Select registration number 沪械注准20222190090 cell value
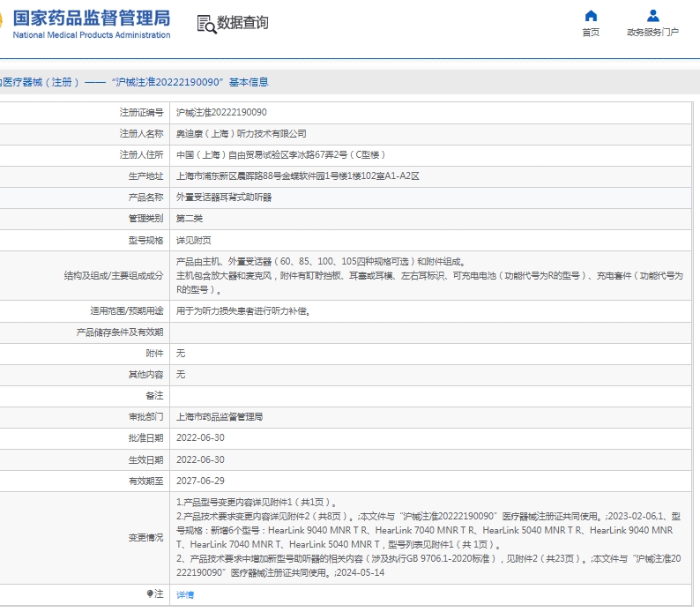Screen dimensions: 700x612 point(221,113)
